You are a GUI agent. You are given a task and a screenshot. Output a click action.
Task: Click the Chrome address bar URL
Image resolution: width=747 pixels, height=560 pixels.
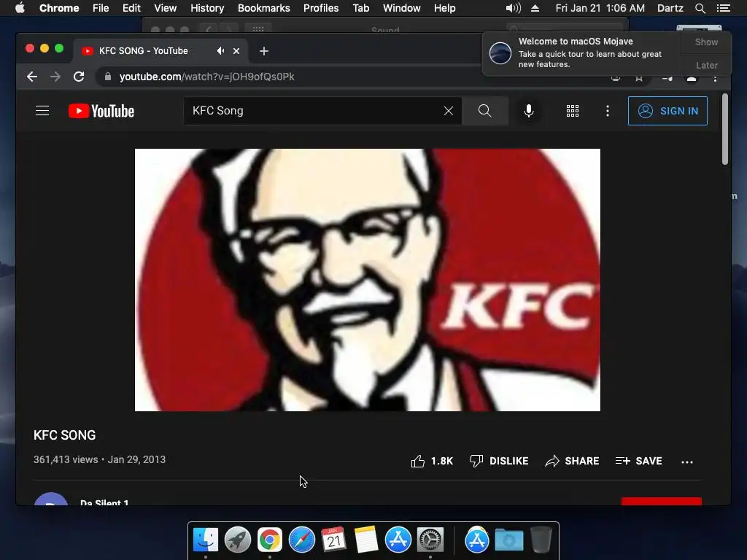206,77
